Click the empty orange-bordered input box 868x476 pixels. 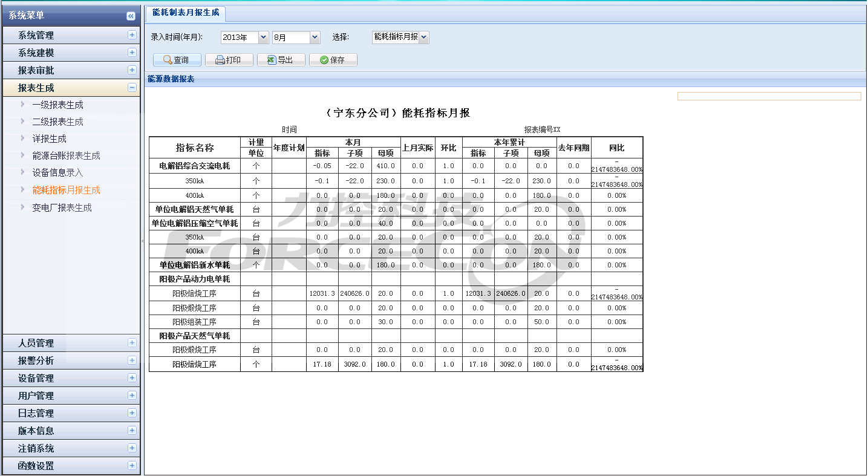pyautogui.click(x=768, y=96)
